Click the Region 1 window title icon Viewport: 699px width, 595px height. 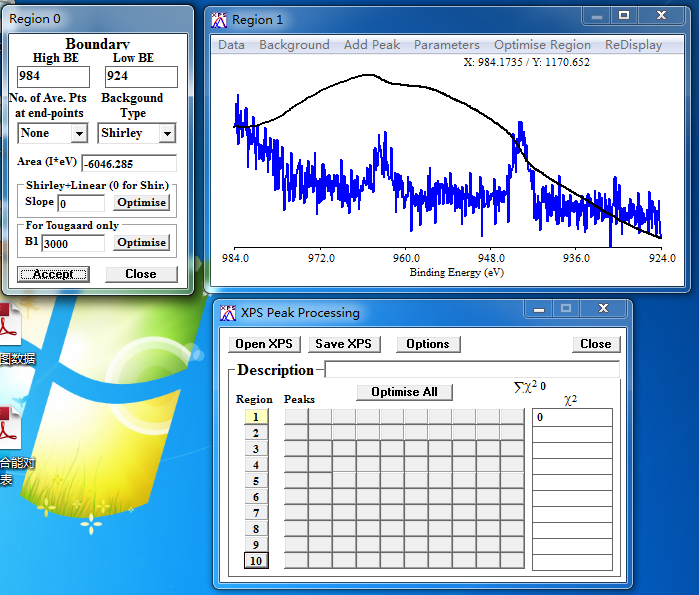pyautogui.click(x=219, y=19)
